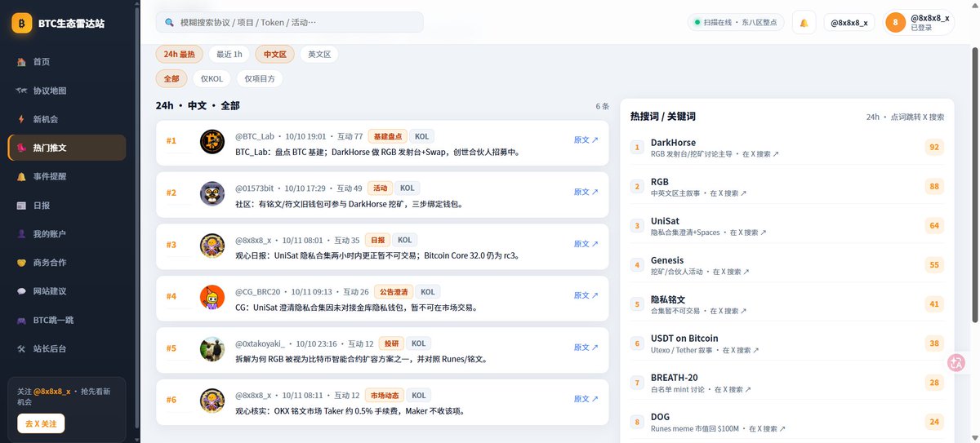Open notifications bell in top bar
The image size is (980, 443).
tap(804, 22)
